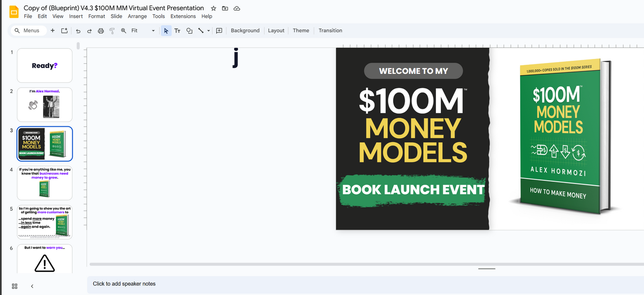Select the Text box tool
644x295 pixels.
[177, 30]
